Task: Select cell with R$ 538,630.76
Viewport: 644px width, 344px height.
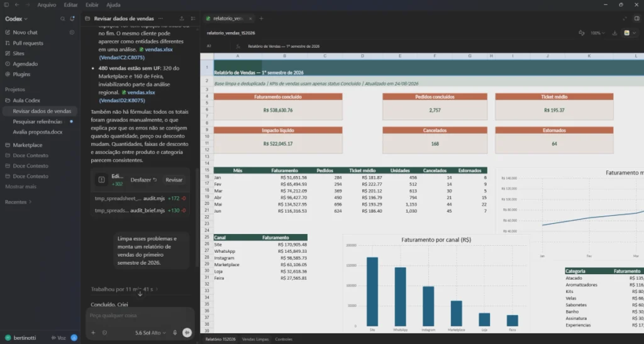Action: pos(278,110)
